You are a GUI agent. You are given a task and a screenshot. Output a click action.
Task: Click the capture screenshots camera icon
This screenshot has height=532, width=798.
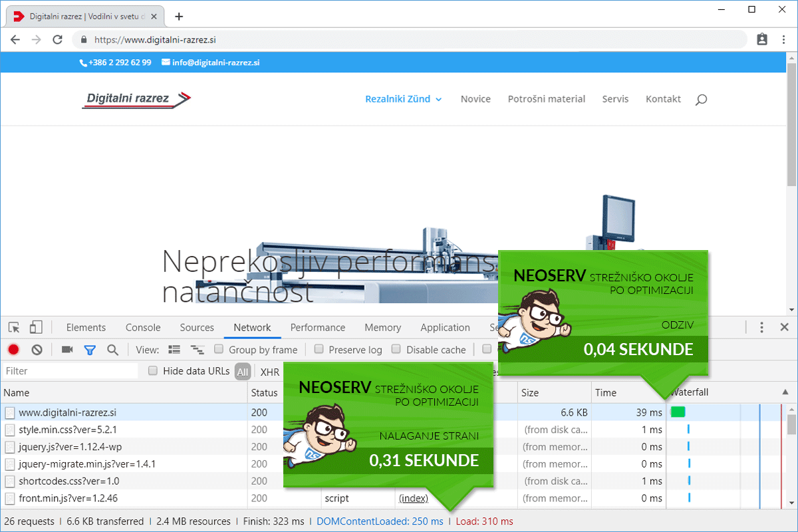click(67, 350)
